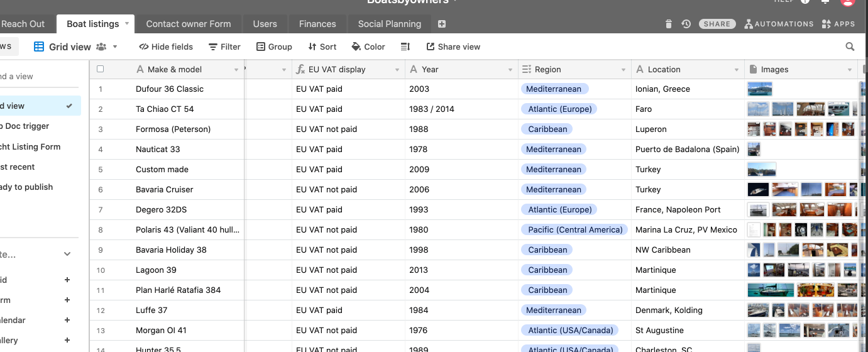Click the Year text field icon

coord(414,69)
